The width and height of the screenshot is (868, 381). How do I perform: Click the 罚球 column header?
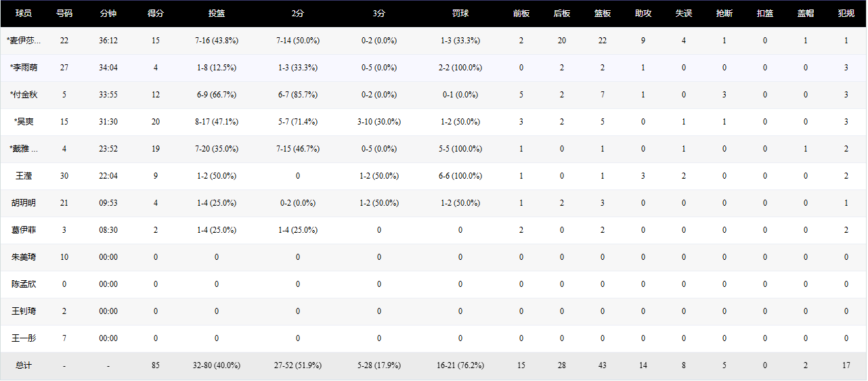pos(460,14)
